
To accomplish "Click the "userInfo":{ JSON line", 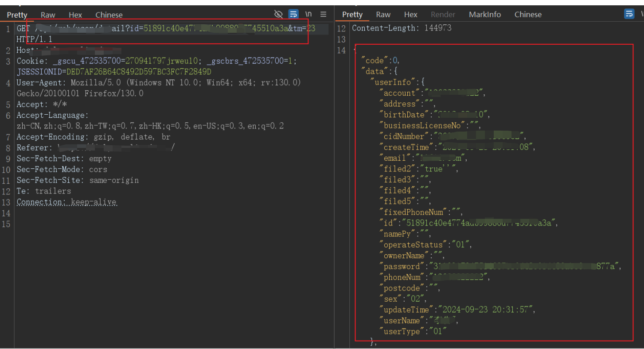I will 397,82.
